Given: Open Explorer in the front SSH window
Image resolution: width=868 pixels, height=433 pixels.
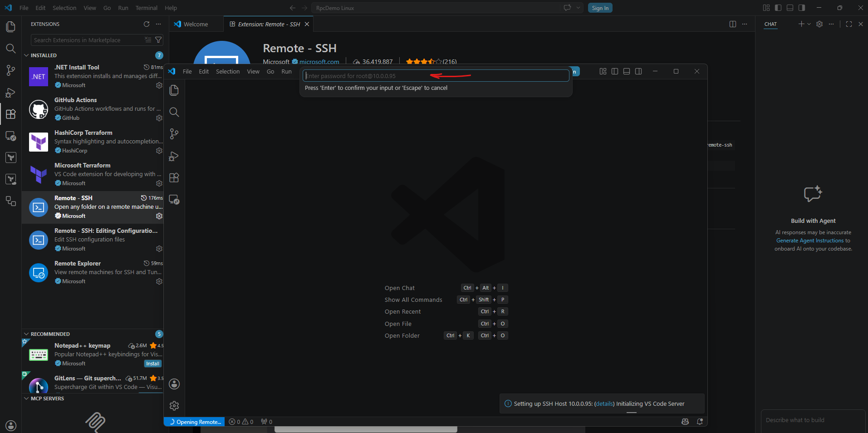Looking at the screenshot, I should (174, 90).
